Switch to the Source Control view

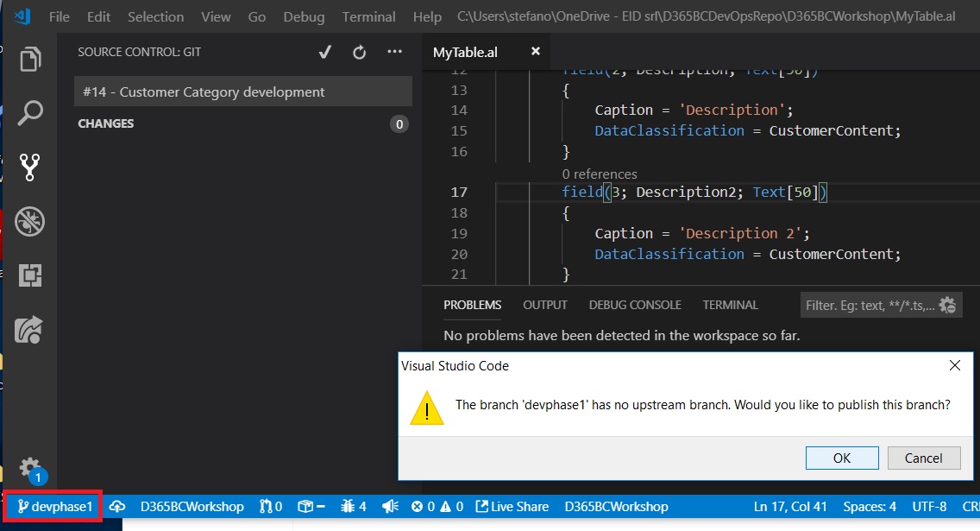(31, 167)
